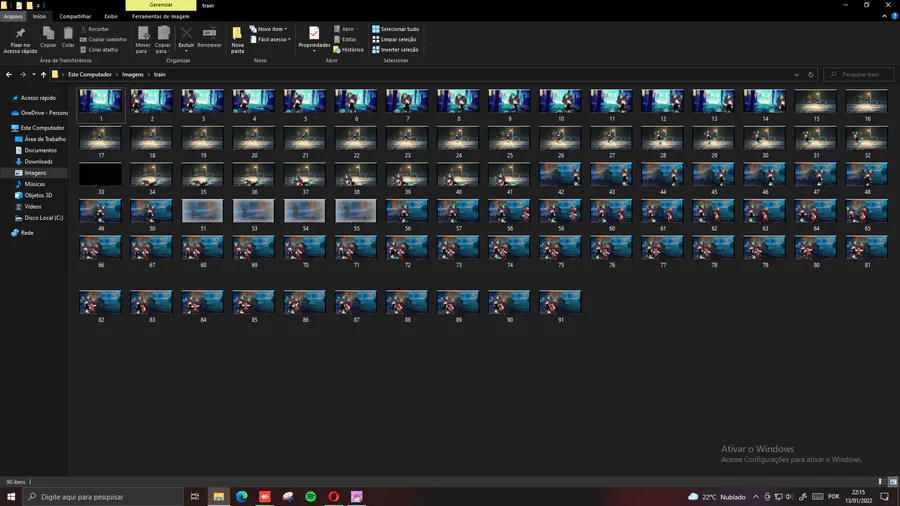Open Vídeos in the sidebar
900x506 pixels.
tap(28, 207)
